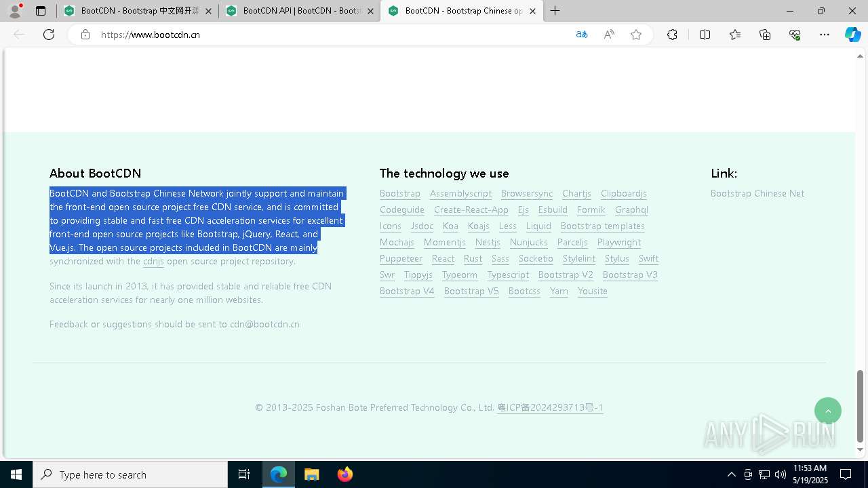Open the Clipboardjs link

point(624,194)
